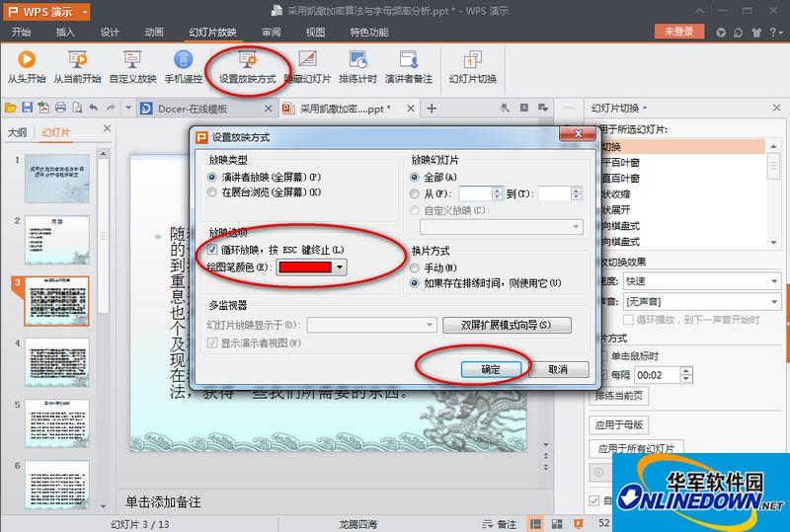Start rehearsal timing (排练计时)

pos(357,66)
